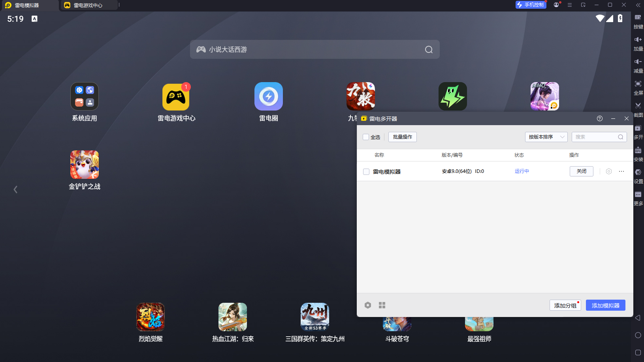Image resolution: width=644 pixels, height=362 pixels.
Task: Switch to grid view in 雷电多开器
Action: [382, 305]
